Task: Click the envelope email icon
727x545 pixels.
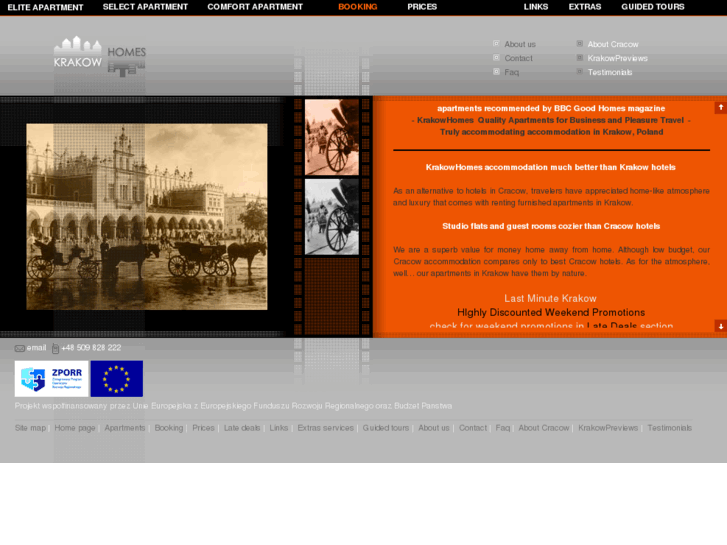Action: (19, 348)
